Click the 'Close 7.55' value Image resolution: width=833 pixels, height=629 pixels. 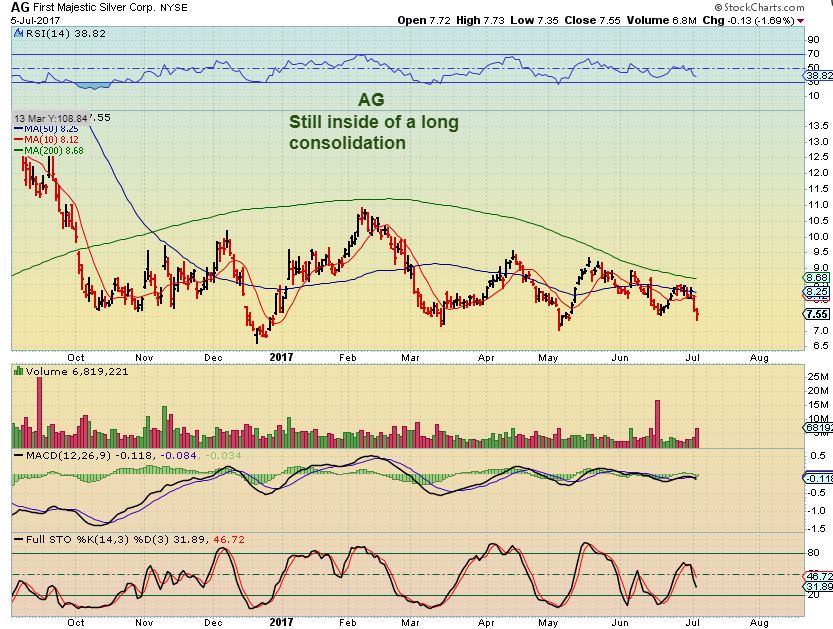pyautogui.click(x=592, y=20)
